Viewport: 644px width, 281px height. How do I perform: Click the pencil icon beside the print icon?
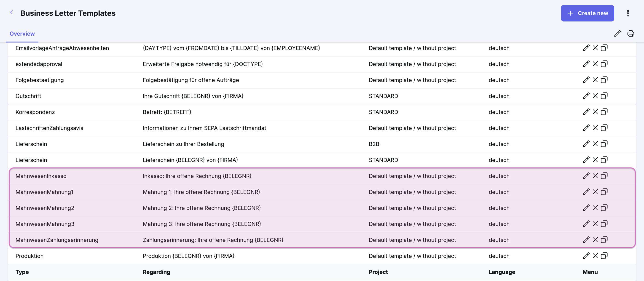point(617,34)
